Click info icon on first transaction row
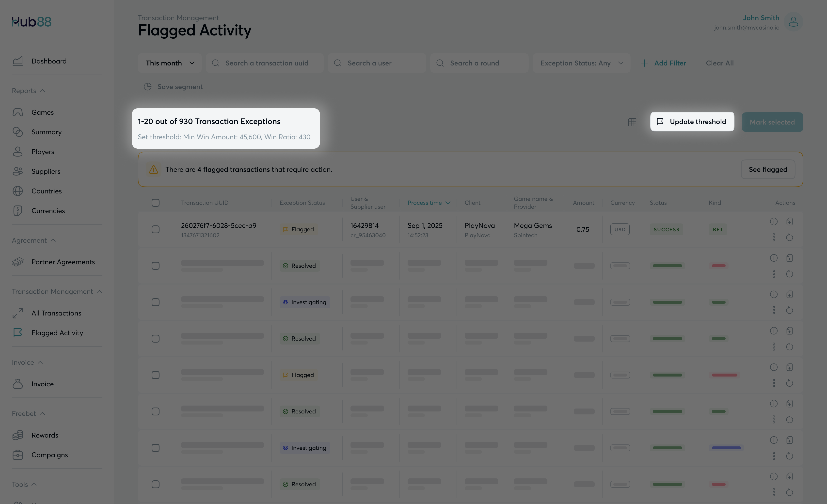Viewport: 827px width, 504px height. point(774,221)
